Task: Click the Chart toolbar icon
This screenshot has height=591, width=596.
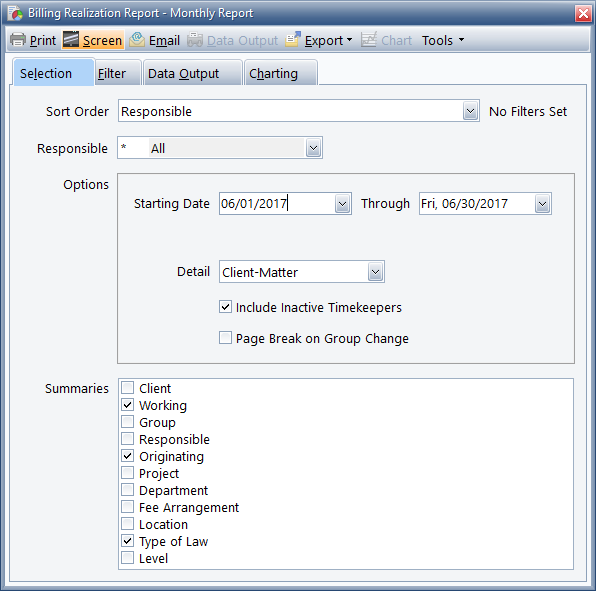Action: (x=369, y=40)
